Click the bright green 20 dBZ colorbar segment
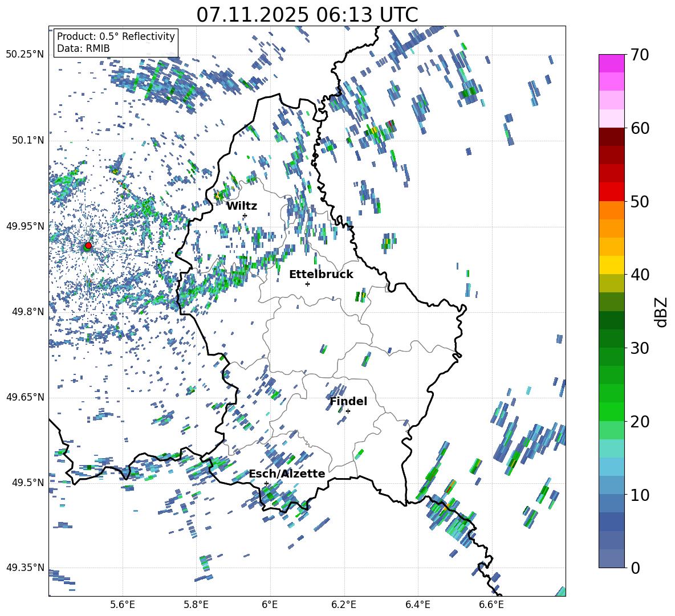Viewport: 675px width, 616px height. coord(612,411)
